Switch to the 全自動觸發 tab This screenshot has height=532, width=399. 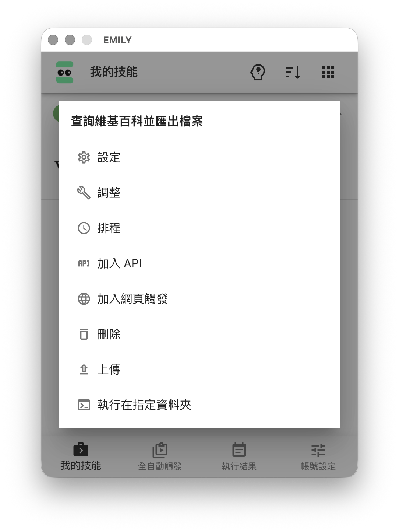click(x=160, y=457)
